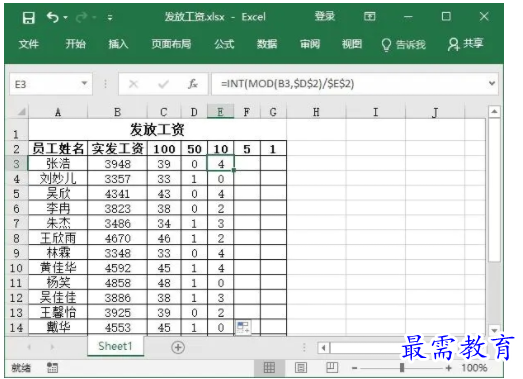
Task: Click the Enter checkmark icon in formula bar
Action: 163,84
